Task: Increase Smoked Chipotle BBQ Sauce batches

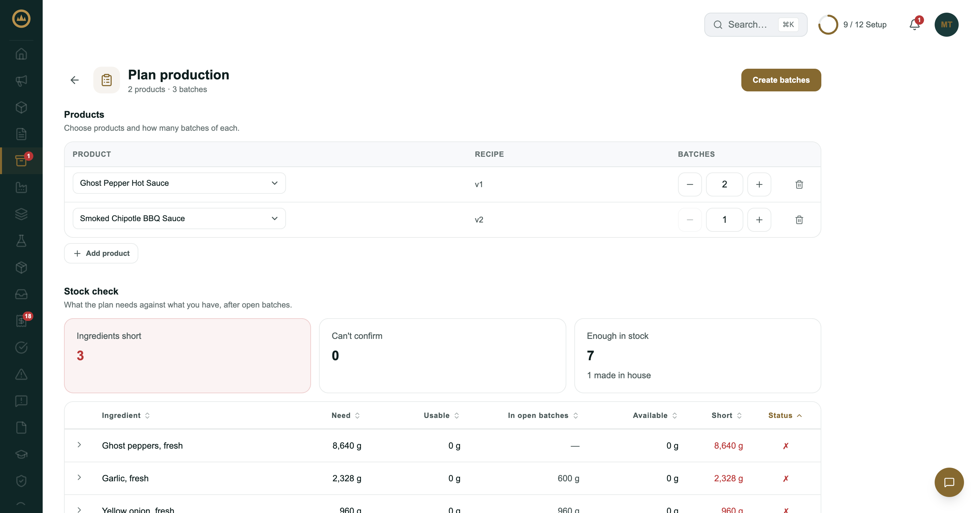Action: click(759, 219)
